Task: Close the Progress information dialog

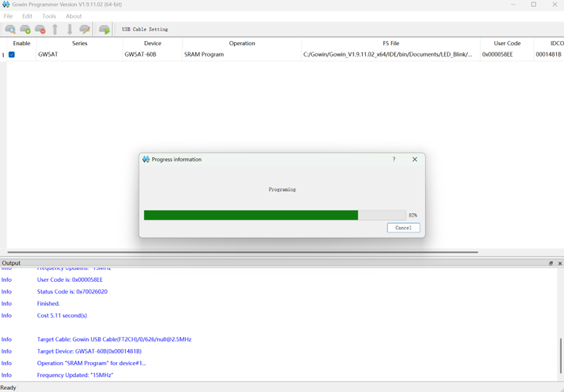Action: (x=415, y=159)
